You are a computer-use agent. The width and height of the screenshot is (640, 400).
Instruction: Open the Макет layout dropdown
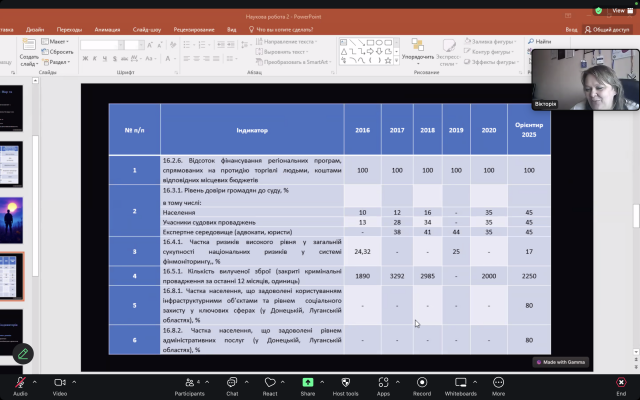pyautogui.click(x=55, y=42)
